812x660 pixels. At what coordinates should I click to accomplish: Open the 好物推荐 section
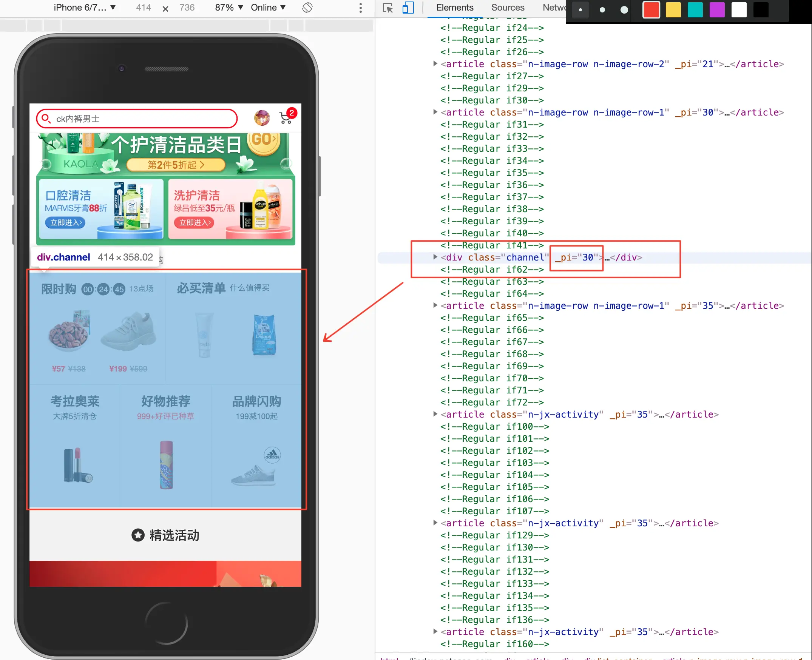point(166,401)
